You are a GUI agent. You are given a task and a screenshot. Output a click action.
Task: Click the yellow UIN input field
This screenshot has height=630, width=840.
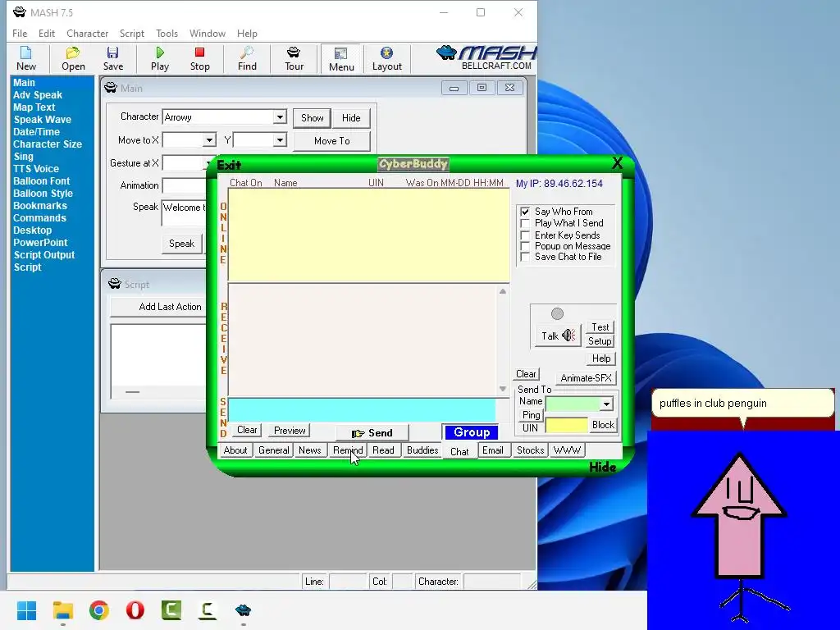(x=566, y=426)
